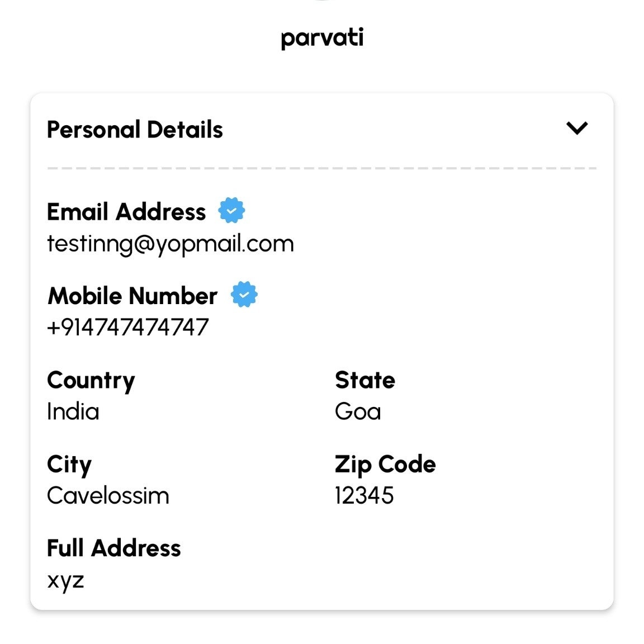Select the 12345 zip code value
The width and height of the screenshot is (644, 644).
pos(364,495)
